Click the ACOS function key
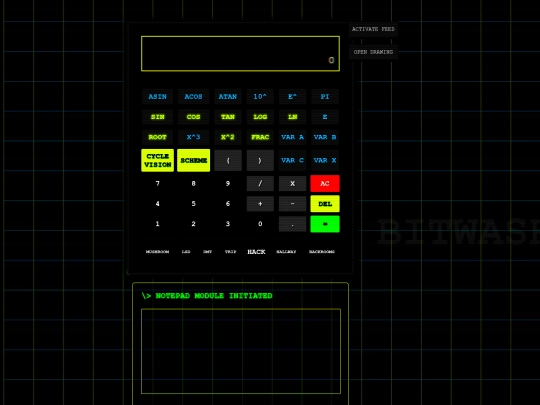The width and height of the screenshot is (540, 405). tap(193, 97)
